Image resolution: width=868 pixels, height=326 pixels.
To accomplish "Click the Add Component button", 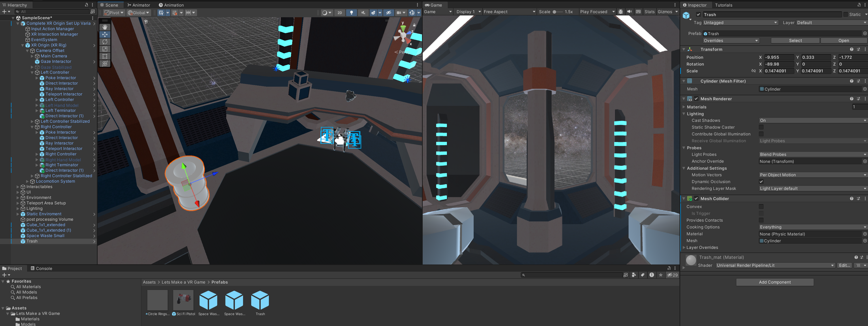I will coord(775,282).
